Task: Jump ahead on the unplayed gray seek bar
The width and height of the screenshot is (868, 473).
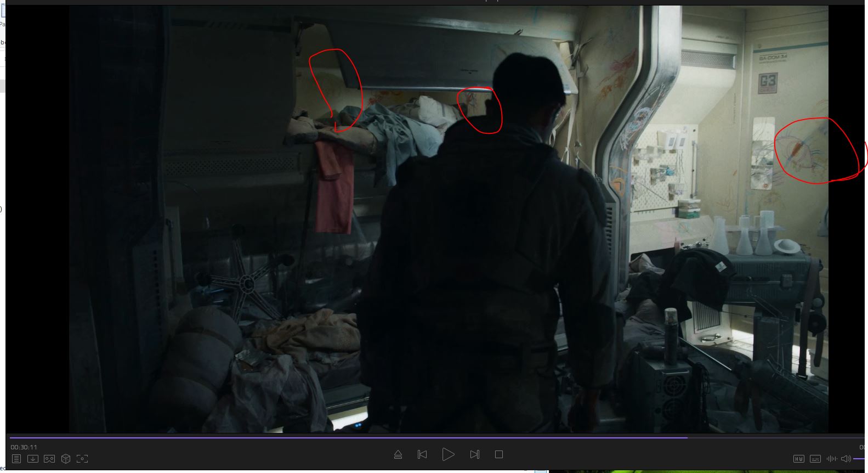Action: tap(768, 438)
